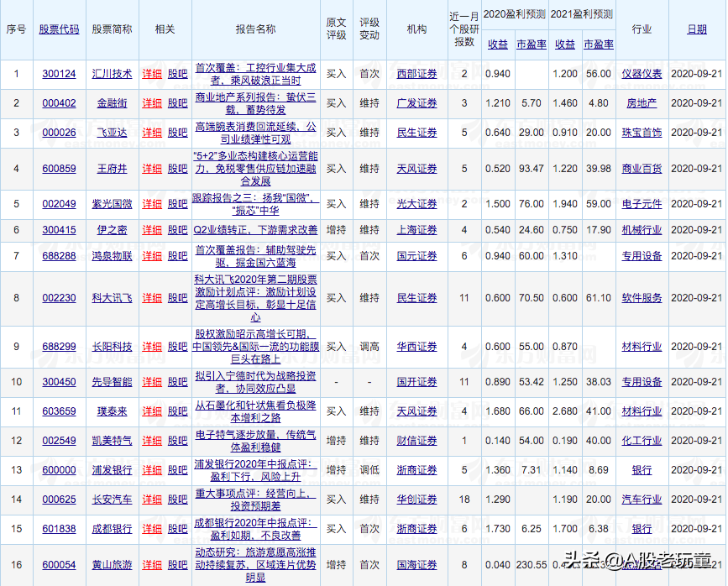Open institution 国海证券
The height and width of the screenshot is (586, 728).
click(416, 565)
